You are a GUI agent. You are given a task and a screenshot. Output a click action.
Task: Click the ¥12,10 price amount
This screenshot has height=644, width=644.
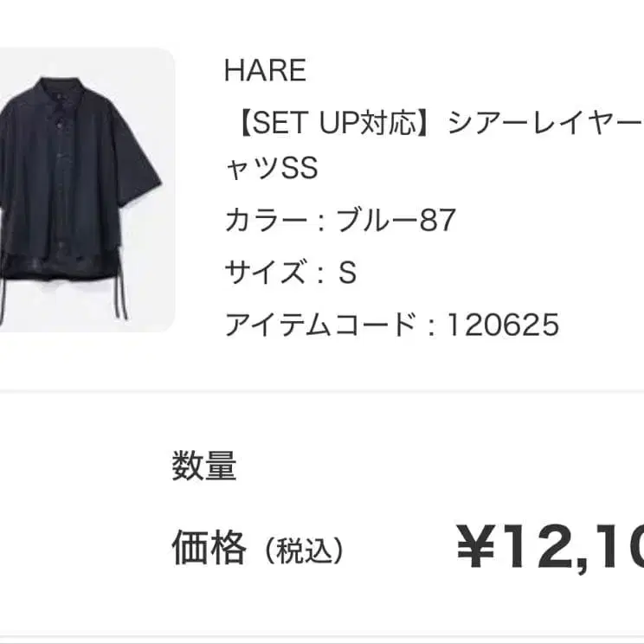pyautogui.click(x=551, y=548)
